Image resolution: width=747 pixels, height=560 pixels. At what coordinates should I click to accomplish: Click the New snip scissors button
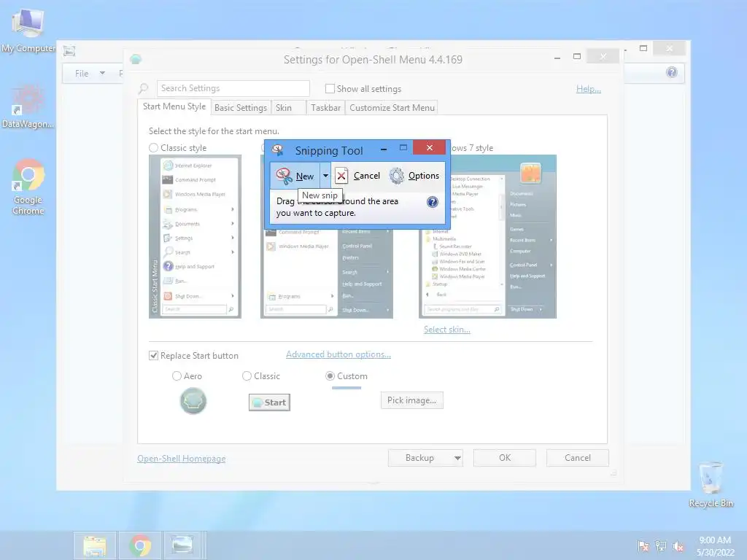pyautogui.click(x=295, y=176)
